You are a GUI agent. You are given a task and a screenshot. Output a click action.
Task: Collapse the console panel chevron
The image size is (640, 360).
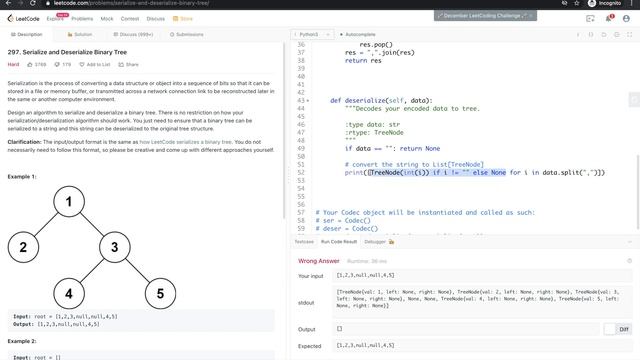[x=630, y=242]
